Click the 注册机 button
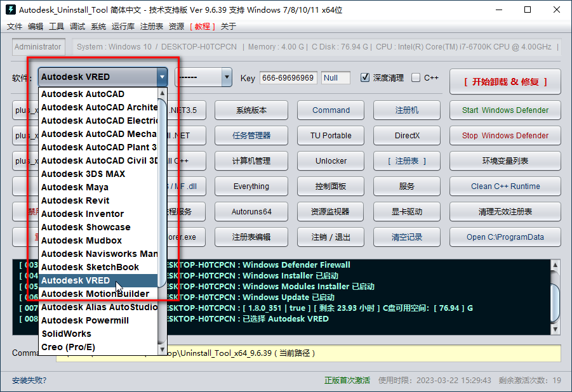The width and height of the screenshot is (572, 392). (407, 110)
